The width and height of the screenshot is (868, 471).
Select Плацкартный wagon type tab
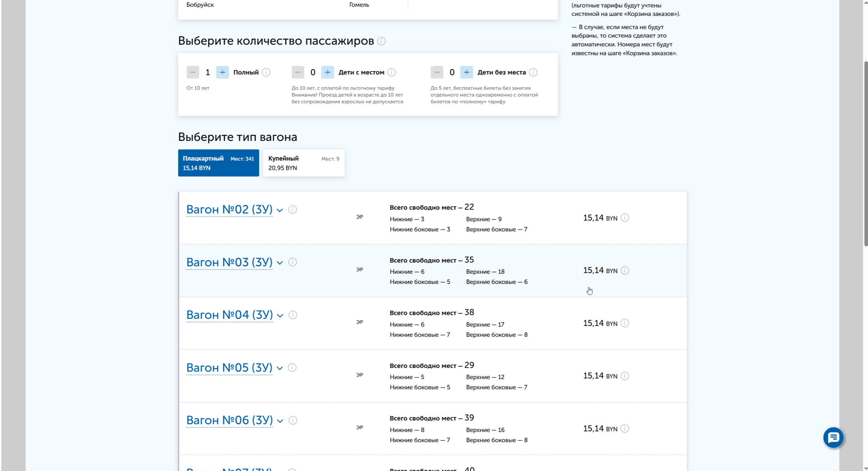tap(218, 163)
